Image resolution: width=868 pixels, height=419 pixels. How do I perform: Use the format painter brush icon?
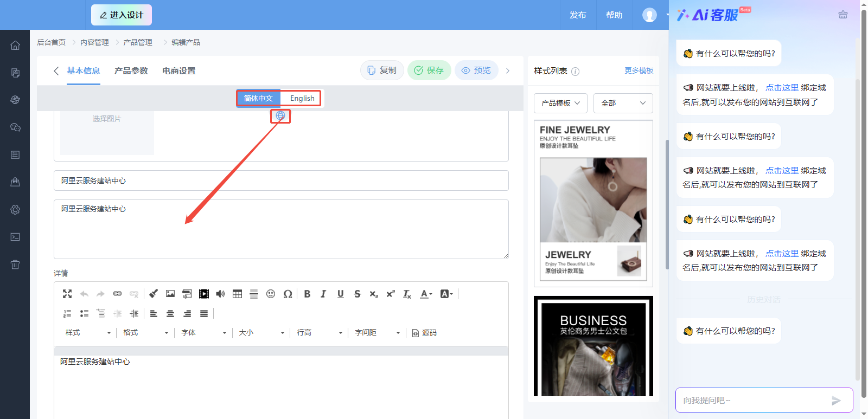[154, 294]
